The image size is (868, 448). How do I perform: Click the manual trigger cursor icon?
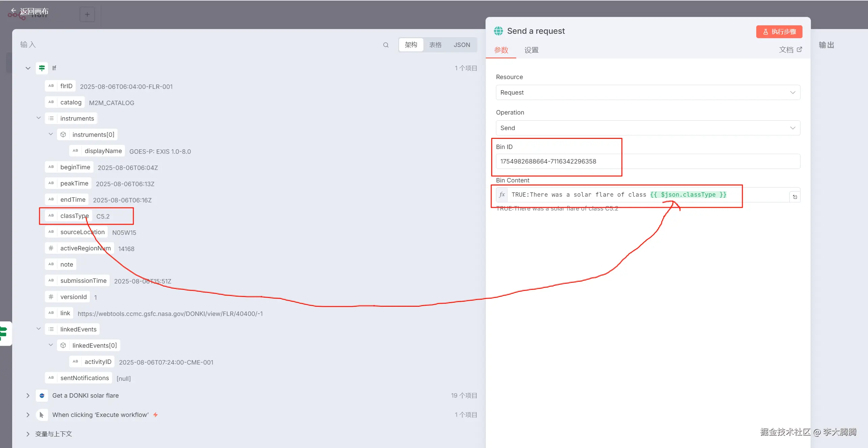coord(42,415)
